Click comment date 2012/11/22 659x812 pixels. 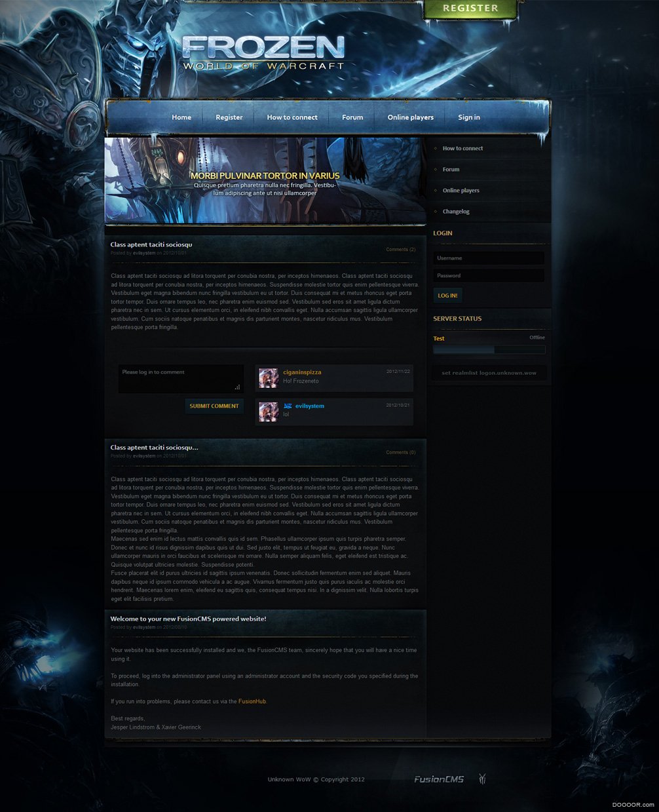pos(398,371)
